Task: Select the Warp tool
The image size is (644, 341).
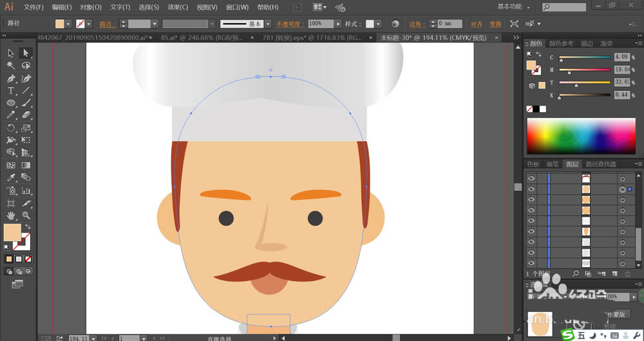Action: (11, 141)
